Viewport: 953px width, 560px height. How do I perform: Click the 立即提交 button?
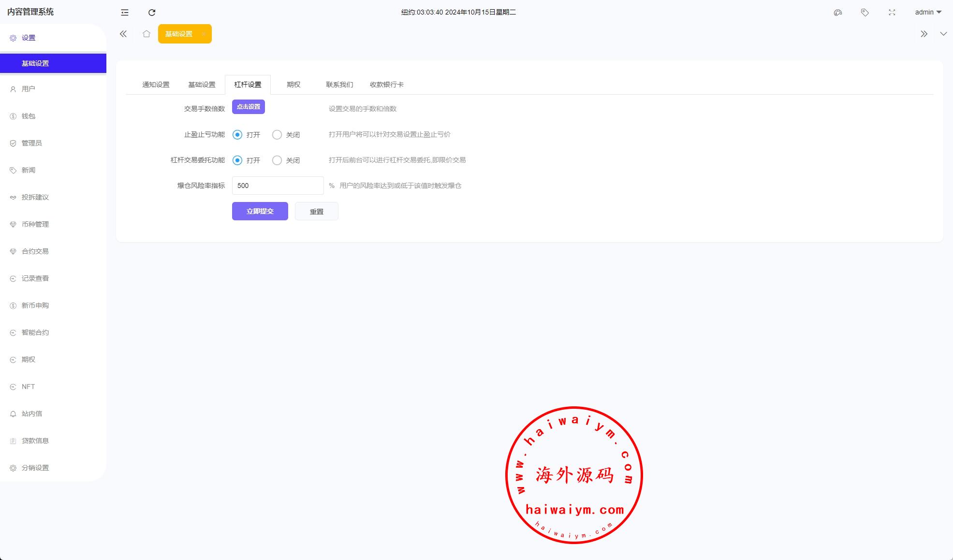(260, 211)
